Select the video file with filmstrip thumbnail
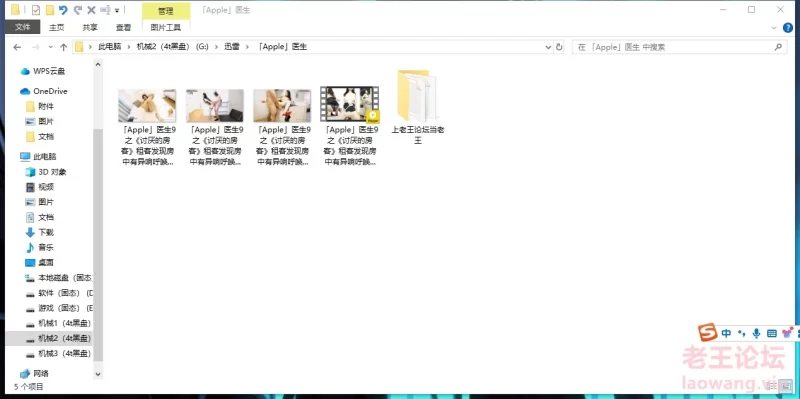The image size is (800, 399). tap(350, 126)
